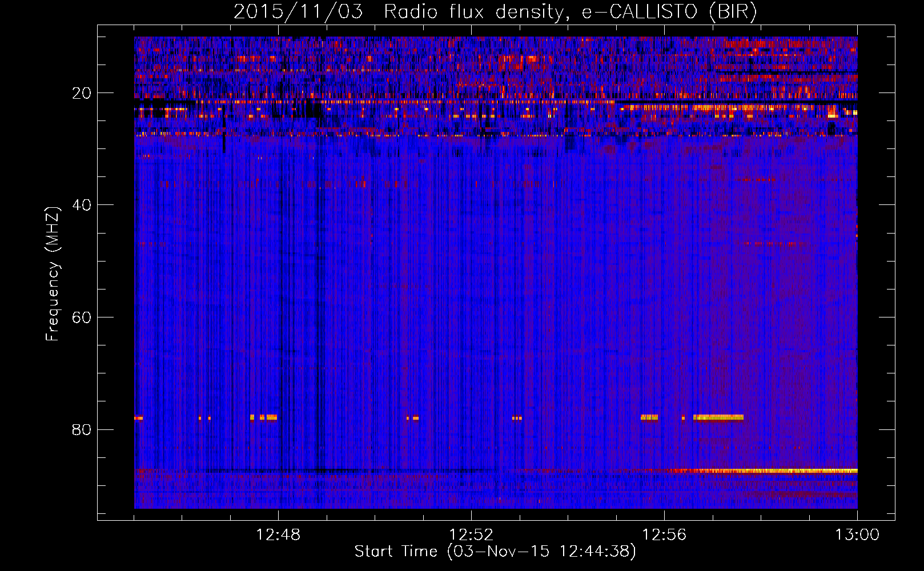Click the yellow burst near 78 MHz just before 12:48

tap(267, 417)
